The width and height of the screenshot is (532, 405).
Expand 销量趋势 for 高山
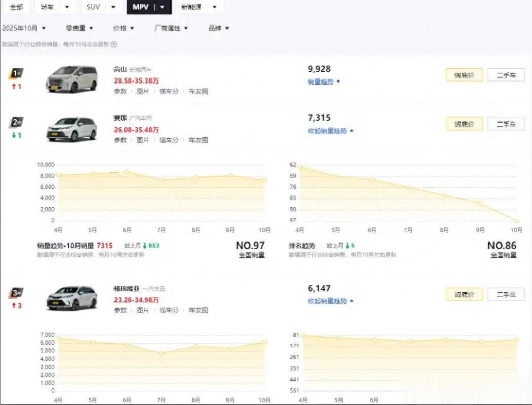324,82
